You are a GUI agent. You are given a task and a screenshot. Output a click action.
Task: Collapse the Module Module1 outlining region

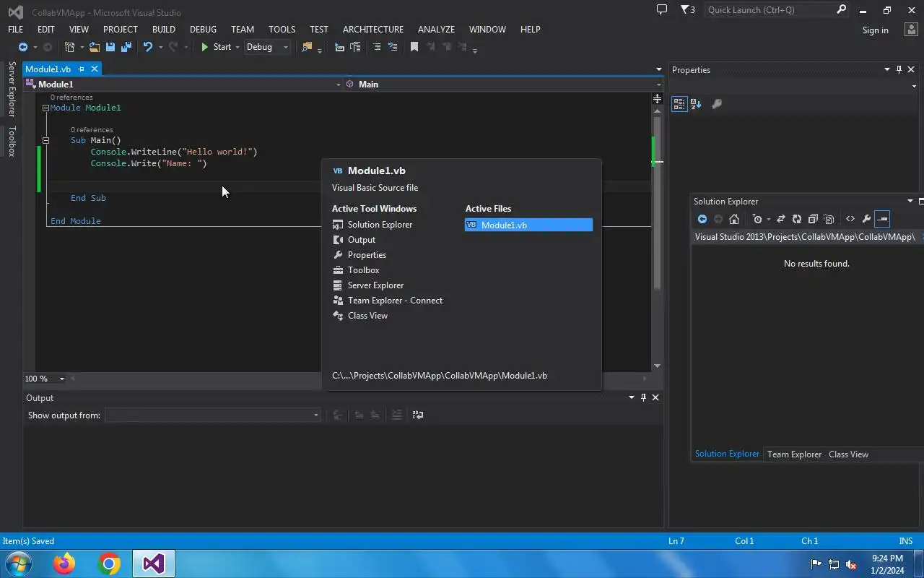[x=45, y=108]
